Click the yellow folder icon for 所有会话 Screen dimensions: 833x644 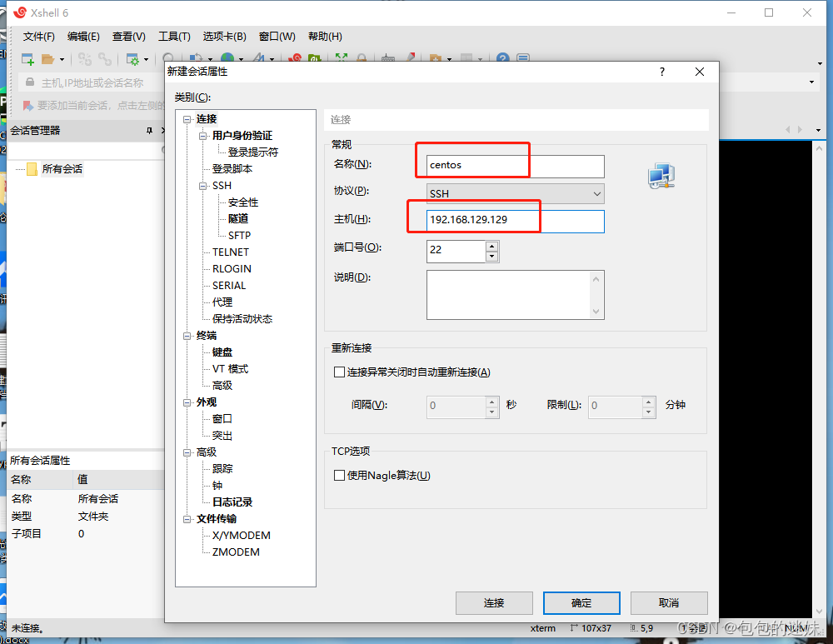32,169
